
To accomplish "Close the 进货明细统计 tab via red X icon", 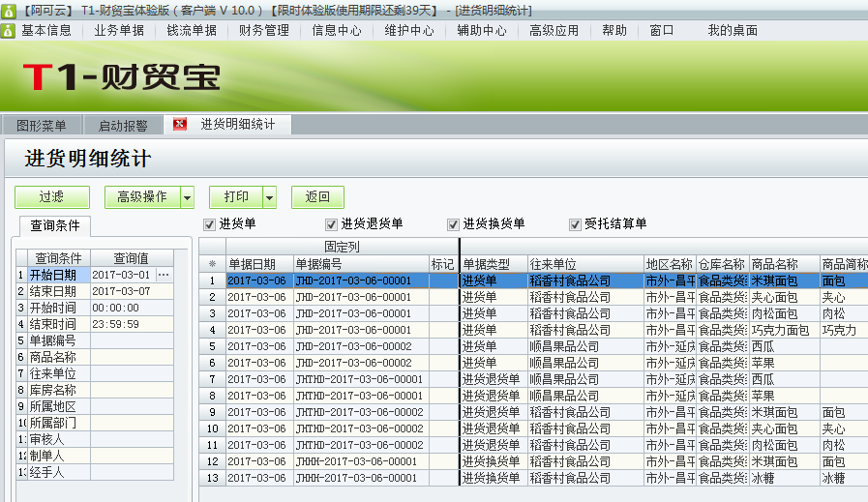I will tap(179, 124).
